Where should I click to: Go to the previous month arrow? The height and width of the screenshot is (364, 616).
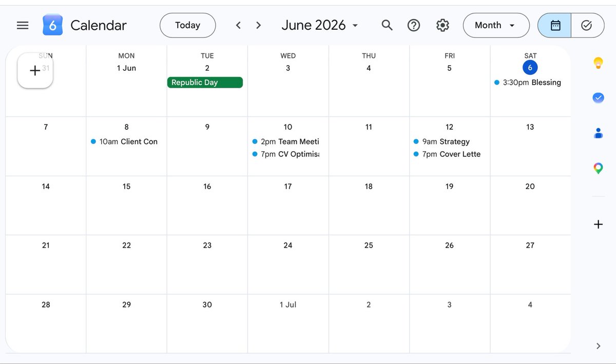click(238, 25)
